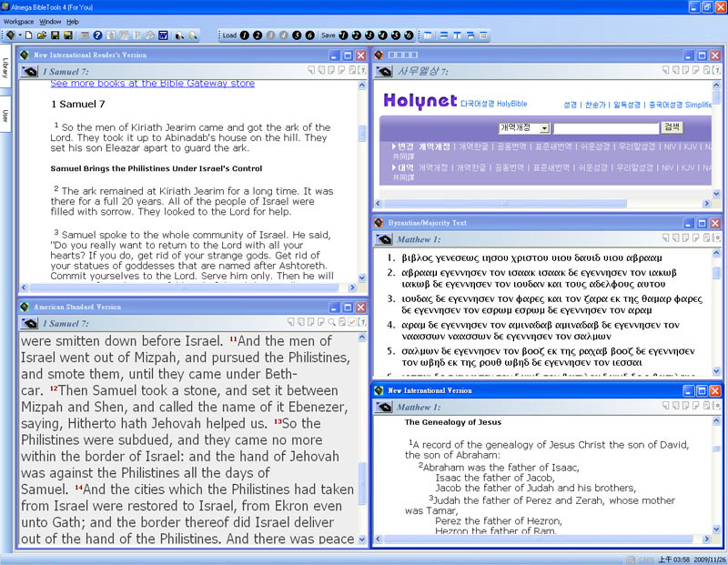Click the NIRV window scroll down arrow

(x=362, y=278)
